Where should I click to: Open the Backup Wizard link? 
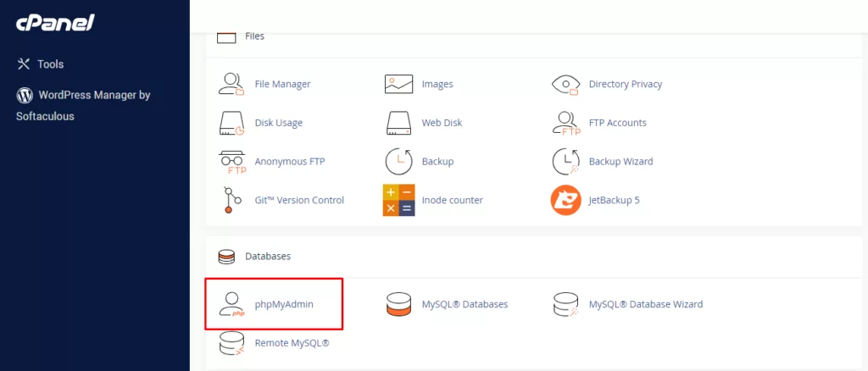point(621,162)
